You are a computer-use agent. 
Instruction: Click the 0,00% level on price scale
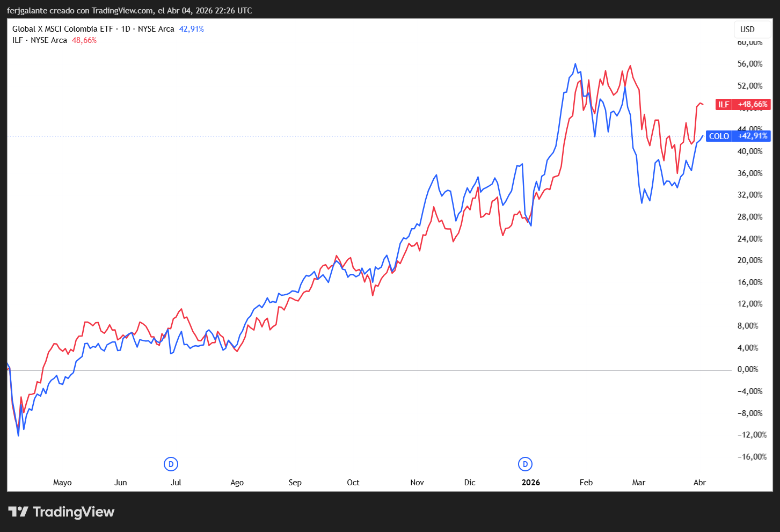pyautogui.click(x=748, y=369)
